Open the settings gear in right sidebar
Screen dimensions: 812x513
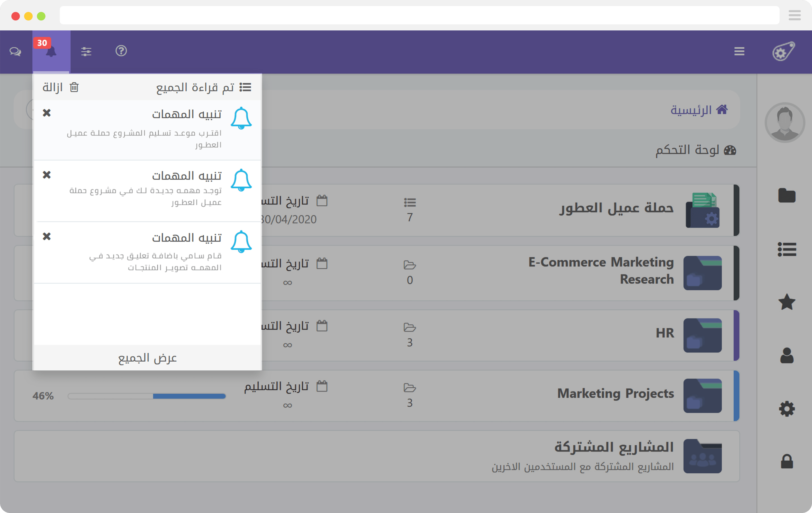tap(787, 409)
